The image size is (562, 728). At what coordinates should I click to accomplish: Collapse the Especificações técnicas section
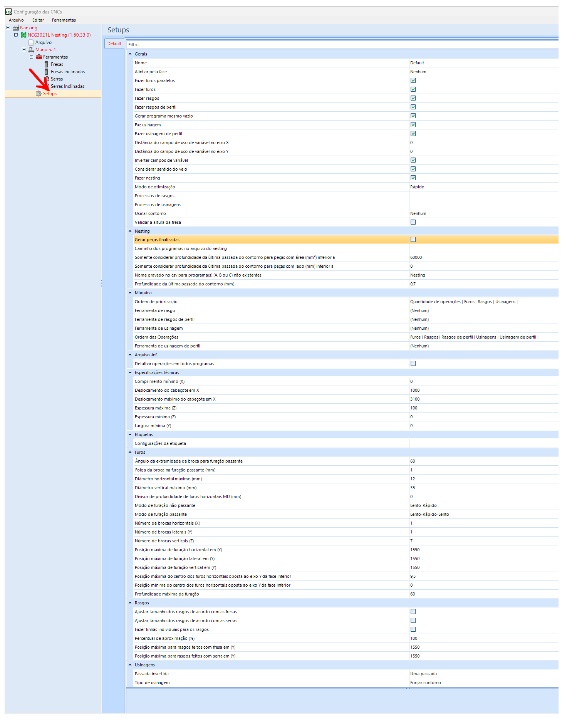click(x=130, y=372)
